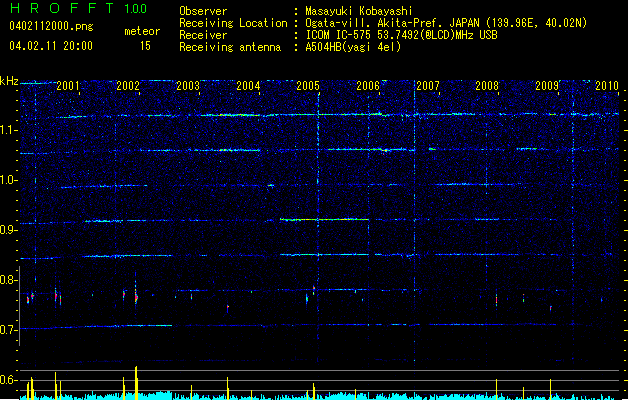Click the date stamp 04.02.11 20:00
629x400 pixels.
click(51, 46)
